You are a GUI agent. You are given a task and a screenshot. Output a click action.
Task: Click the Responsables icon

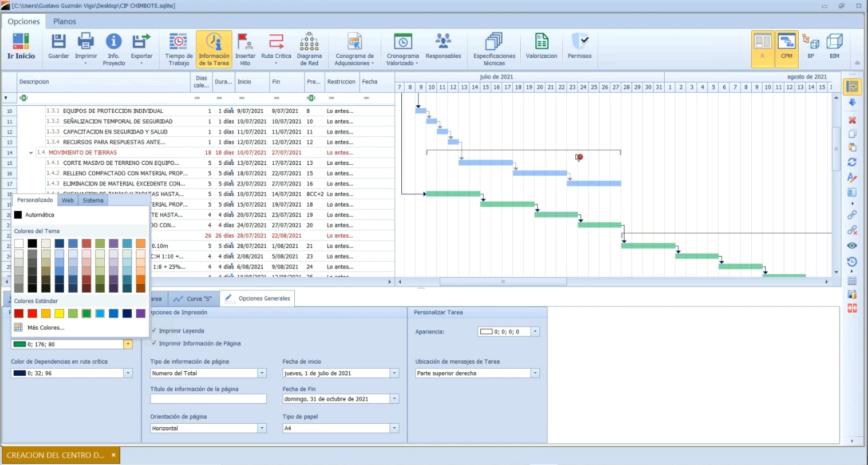pyautogui.click(x=443, y=42)
